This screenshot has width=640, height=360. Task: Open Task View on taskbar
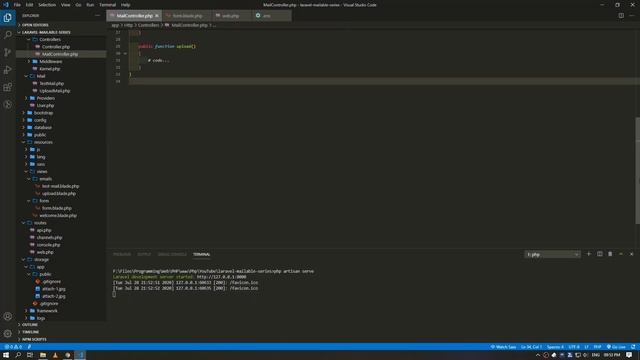30,355
